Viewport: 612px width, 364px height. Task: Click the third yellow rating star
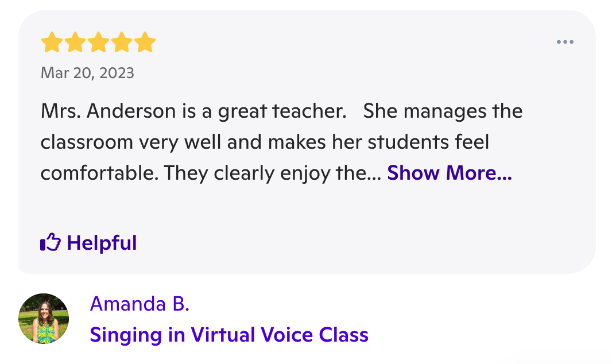point(98,42)
